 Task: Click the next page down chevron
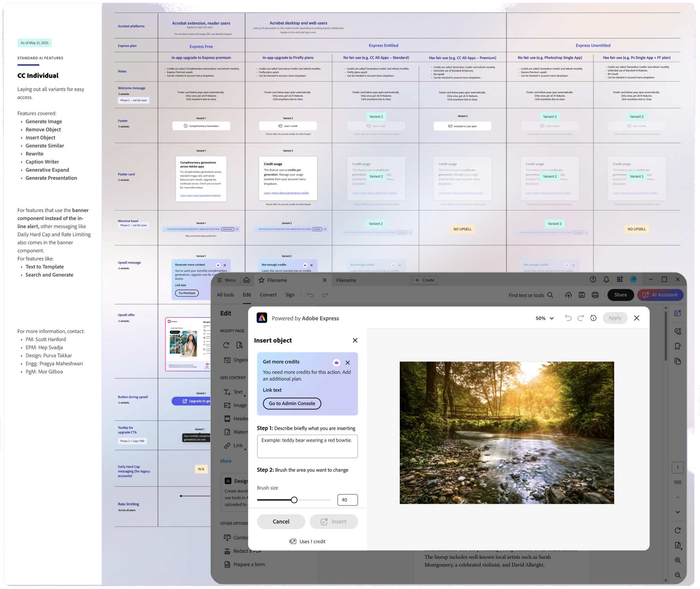[x=678, y=512]
